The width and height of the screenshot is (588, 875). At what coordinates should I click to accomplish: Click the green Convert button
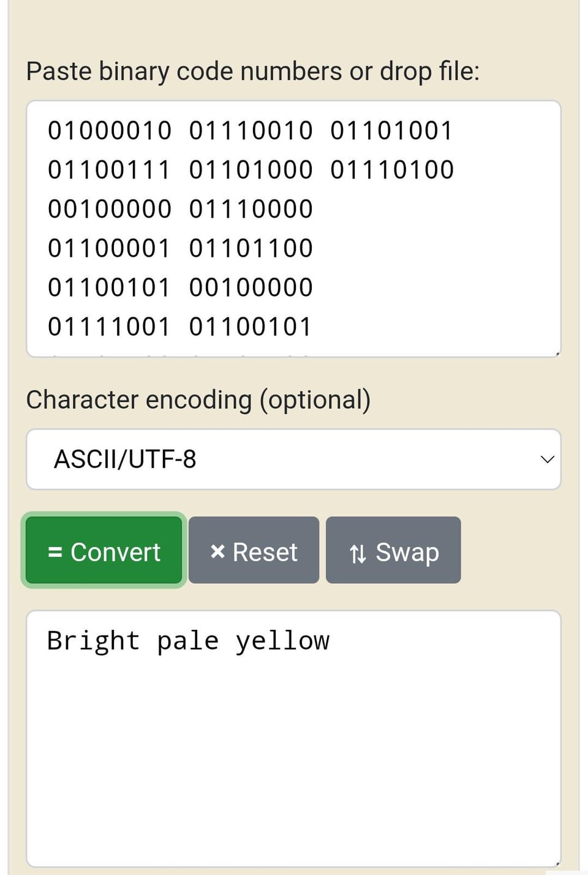click(104, 550)
